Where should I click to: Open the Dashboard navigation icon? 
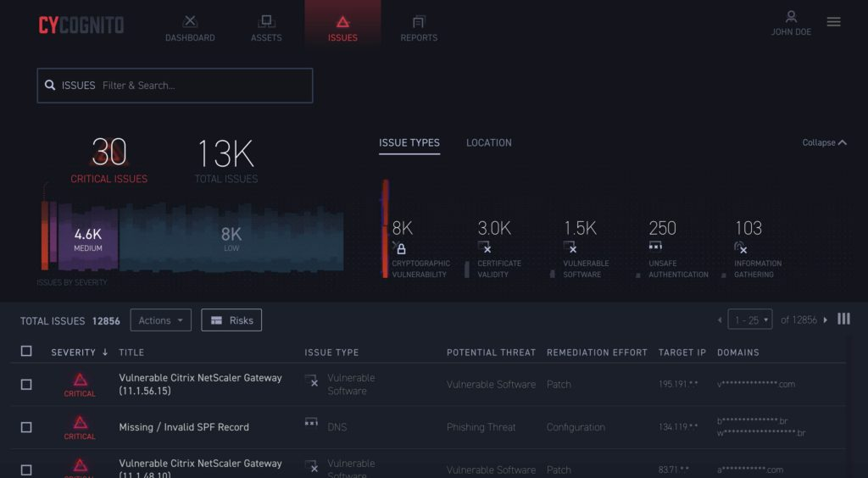(x=190, y=21)
